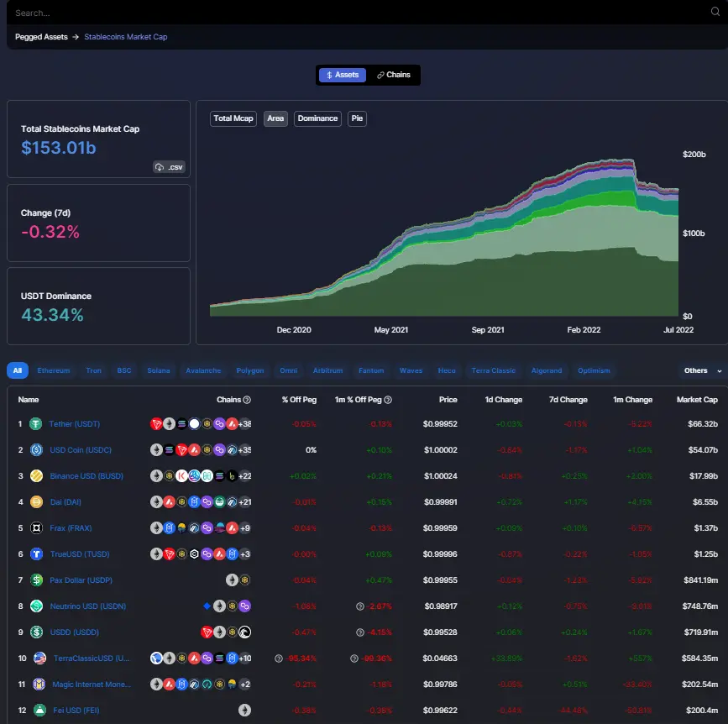Click the TrueUSD logo icon

click(x=36, y=554)
